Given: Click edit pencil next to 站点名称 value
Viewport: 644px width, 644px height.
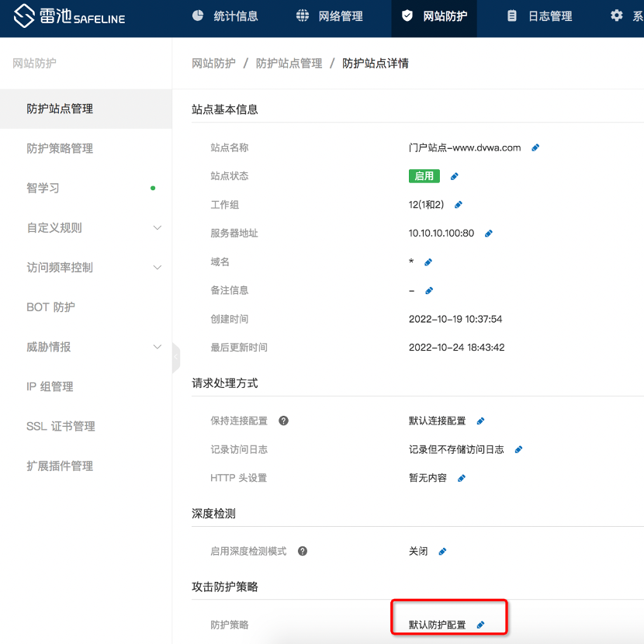Looking at the screenshot, I should [x=535, y=147].
